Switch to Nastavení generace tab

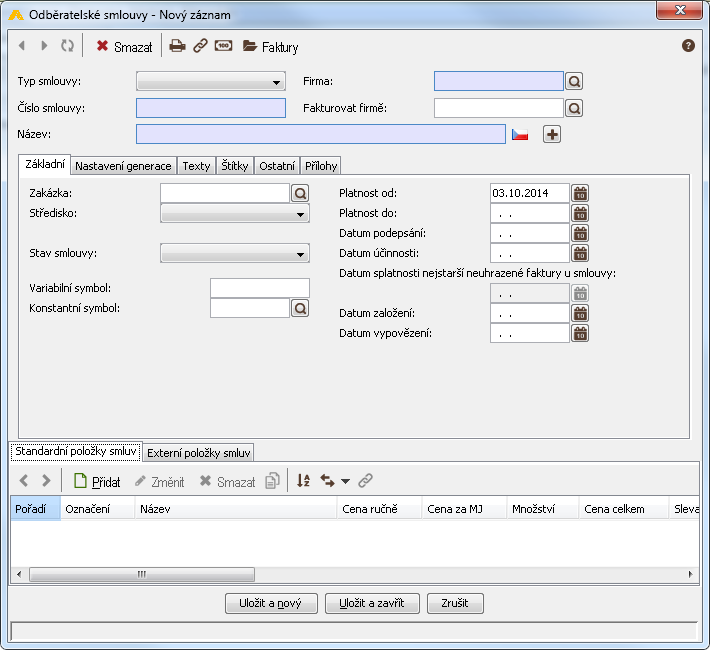(123, 166)
